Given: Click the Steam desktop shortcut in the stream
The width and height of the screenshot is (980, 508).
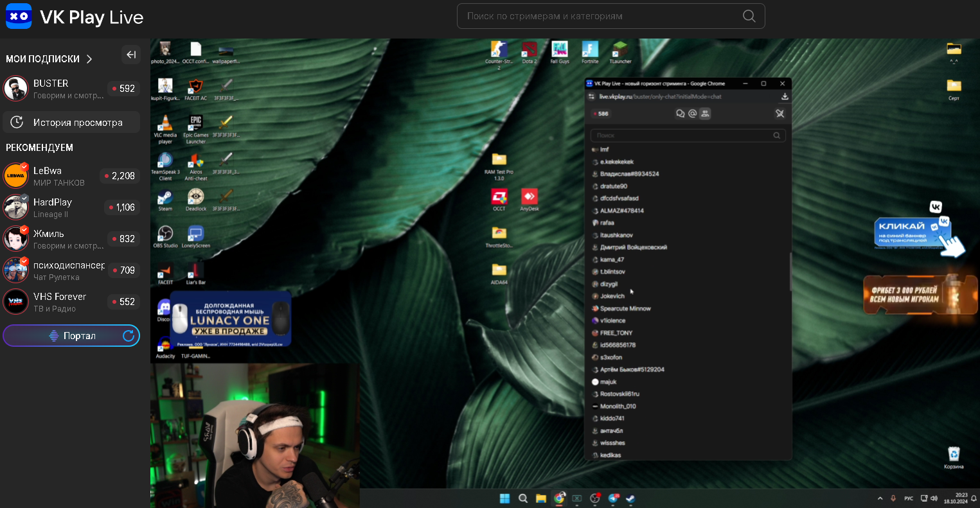Looking at the screenshot, I should (165, 200).
